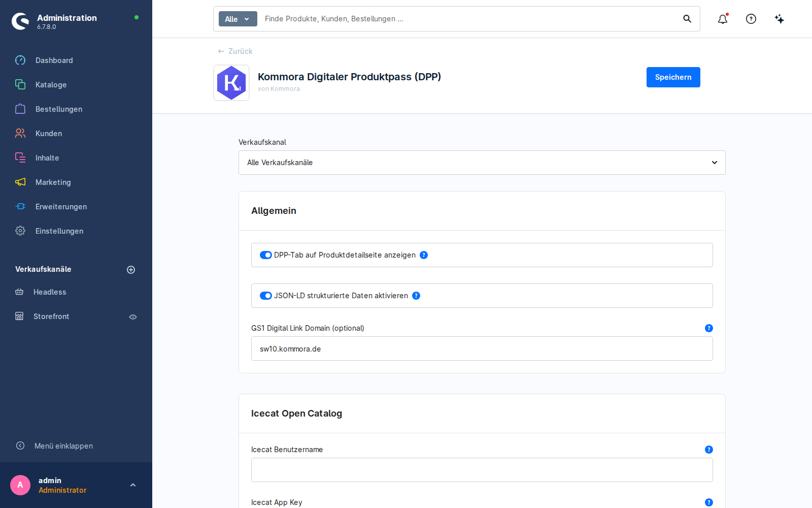Click the Allgemein section title

[274, 211]
